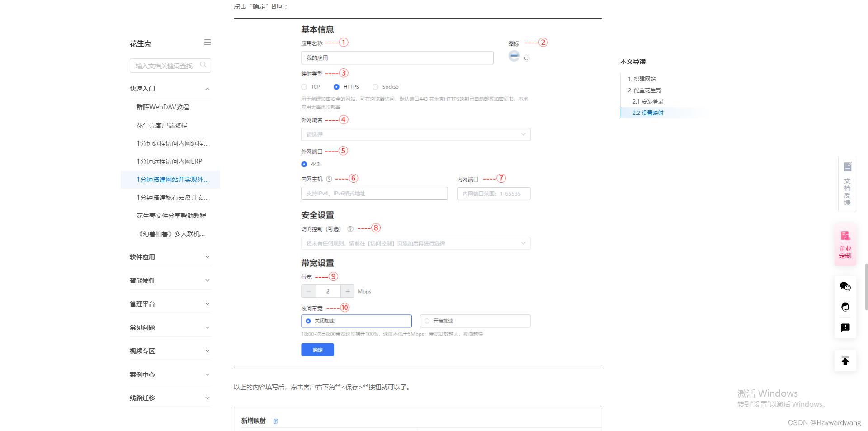Click the blue 确定 button
Screen dimensions: 868x431
(x=317, y=350)
